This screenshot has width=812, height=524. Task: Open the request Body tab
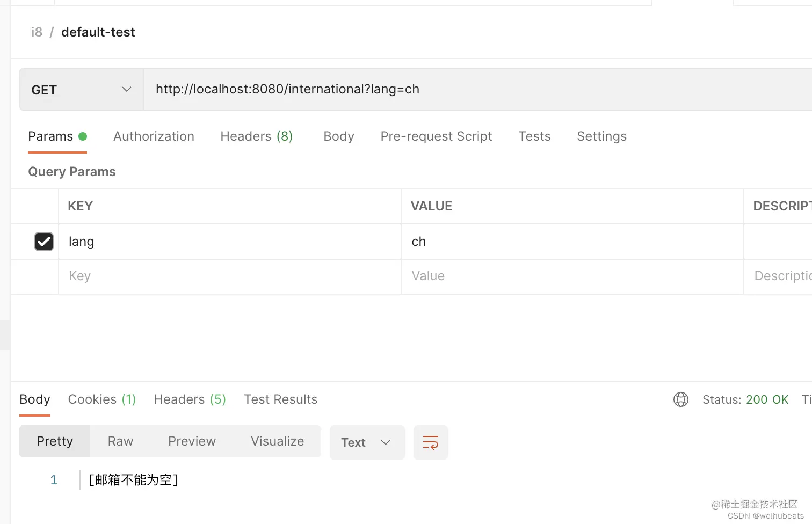coord(339,136)
